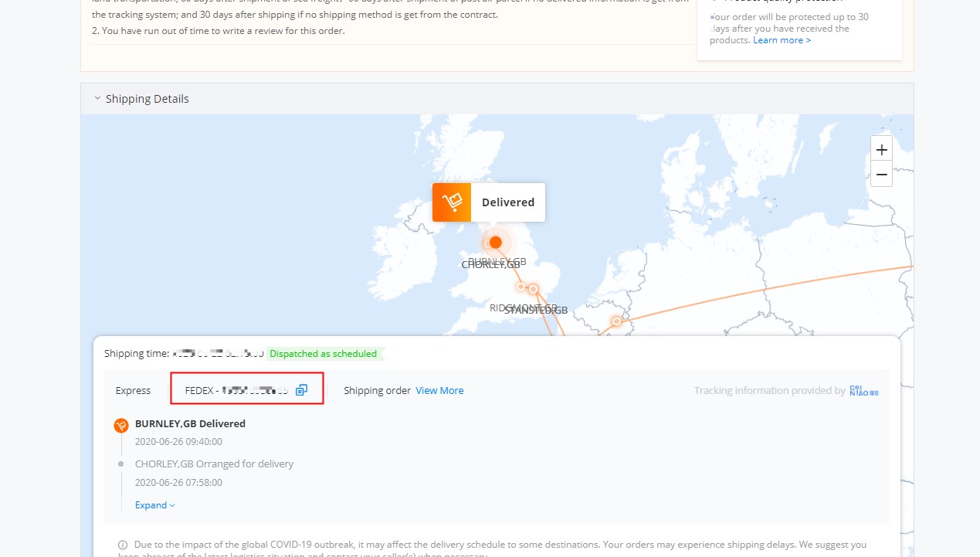This screenshot has width=980, height=557.
Task: Click the 'CHORLEY,GB Orranged for delivery' entry
Action: [214, 464]
